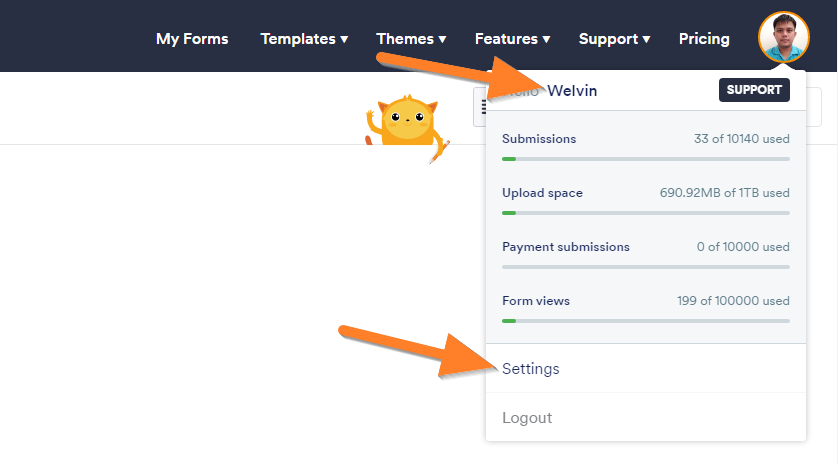
Task: Expand the Features dropdown menu
Action: click(x=513, y=39)
